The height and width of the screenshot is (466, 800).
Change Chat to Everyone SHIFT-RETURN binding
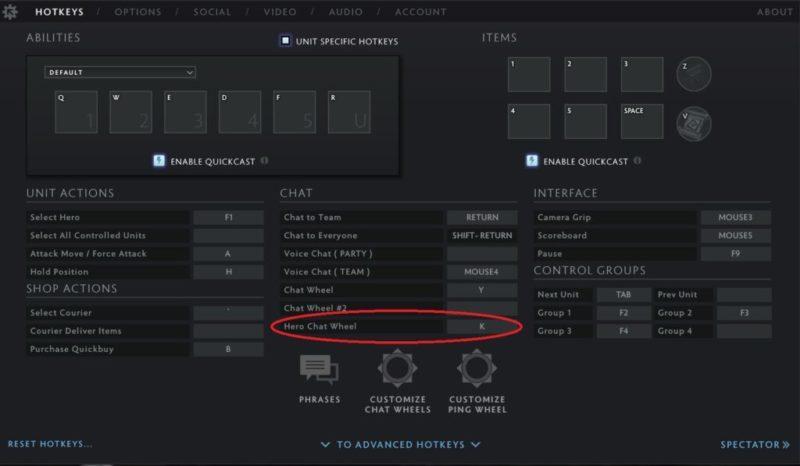tap(482, 236)
